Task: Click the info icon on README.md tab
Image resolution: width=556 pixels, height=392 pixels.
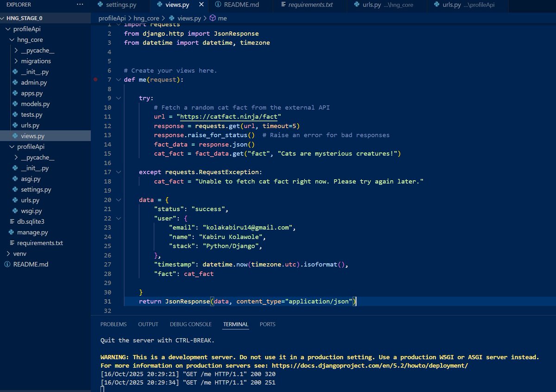Action: point(218,5)
